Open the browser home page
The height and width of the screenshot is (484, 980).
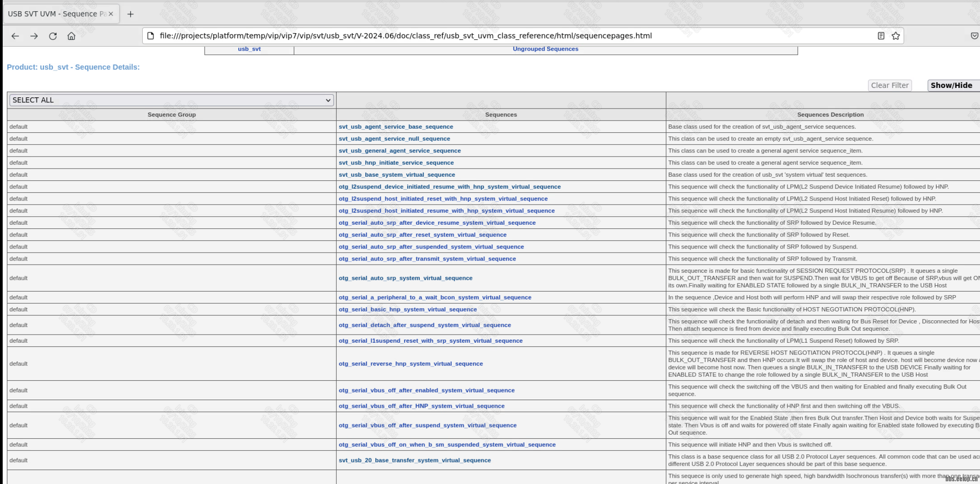71,36
